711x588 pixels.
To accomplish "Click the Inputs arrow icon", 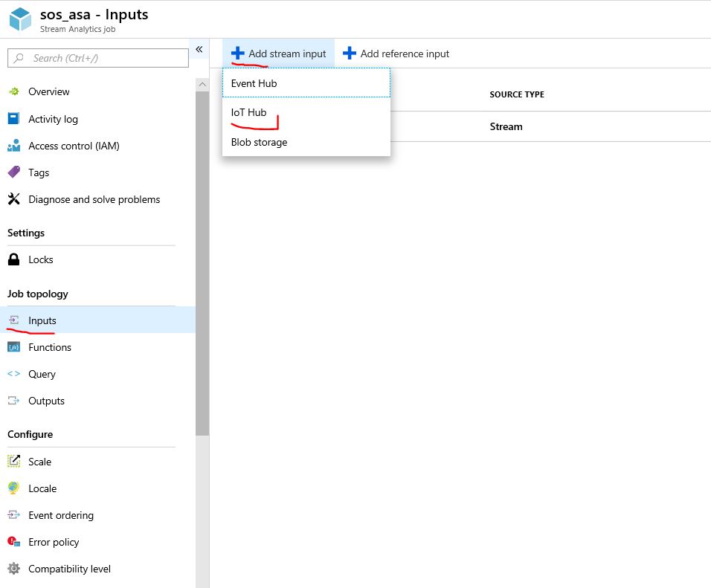I will (14, 320).
